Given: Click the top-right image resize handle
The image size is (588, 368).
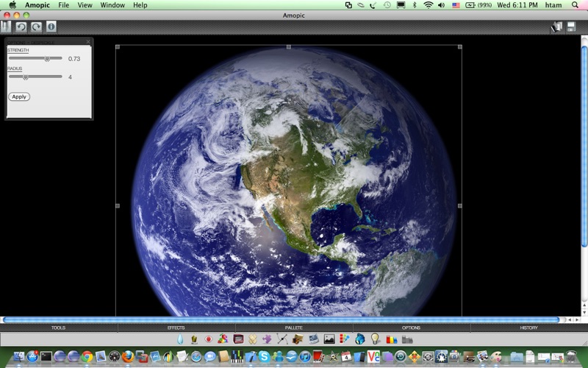Looking at the screenshot, I should (460, 47).
